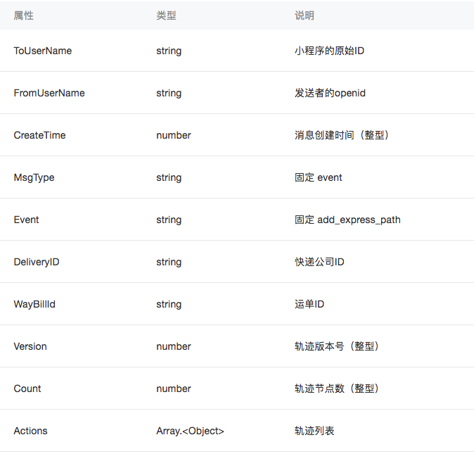Click the string type in ToUserName row
This screenshot has width=476, height=454.
169,51
